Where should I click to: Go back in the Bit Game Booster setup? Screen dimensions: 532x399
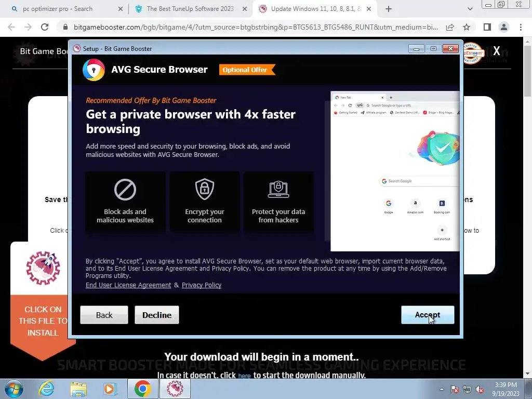point(104,315)
